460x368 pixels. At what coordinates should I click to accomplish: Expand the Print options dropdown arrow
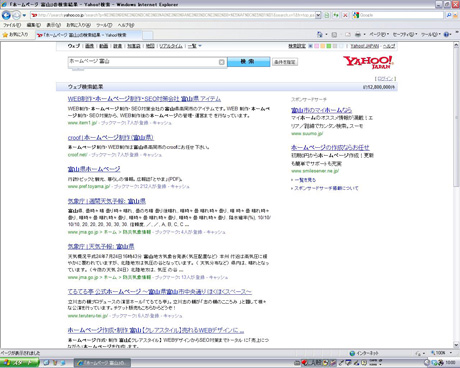pyautogui.click(x=364, y=34)
